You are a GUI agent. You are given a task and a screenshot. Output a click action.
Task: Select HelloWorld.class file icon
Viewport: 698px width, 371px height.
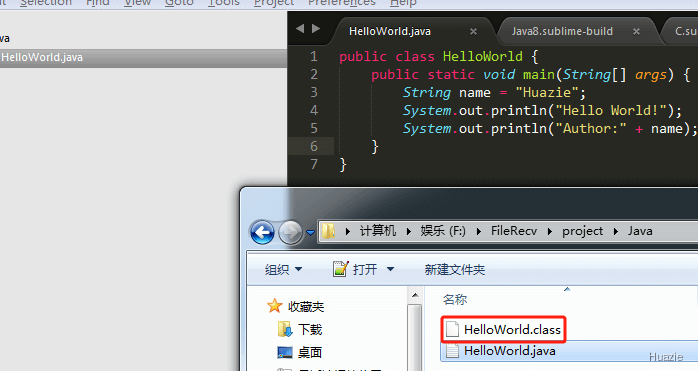coord(452,330)
